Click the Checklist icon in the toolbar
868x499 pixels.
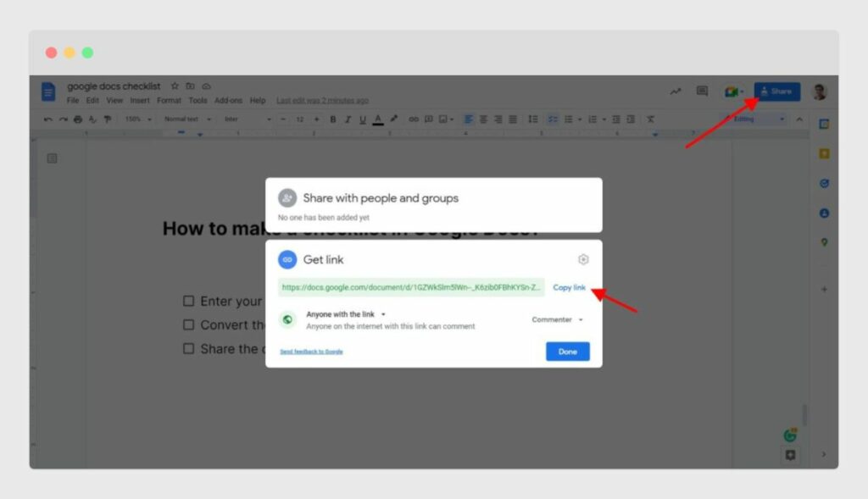[x=553, y=119]
